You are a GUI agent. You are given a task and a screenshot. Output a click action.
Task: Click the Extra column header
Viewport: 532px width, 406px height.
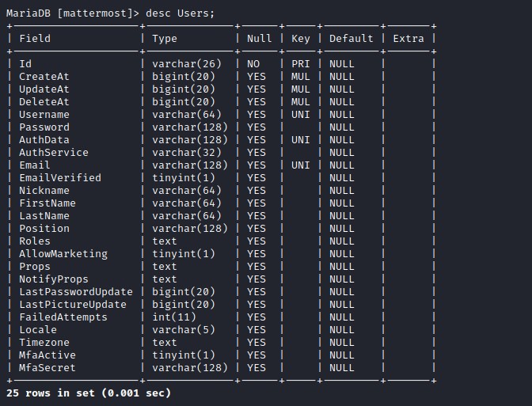[x=408, y=38]
